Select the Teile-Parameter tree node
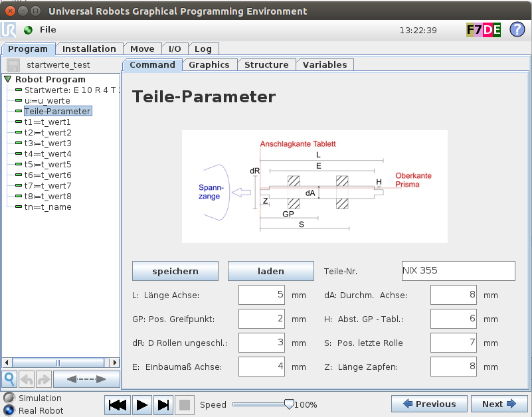This screenshot has width=532, height=417. coord(54,111)
